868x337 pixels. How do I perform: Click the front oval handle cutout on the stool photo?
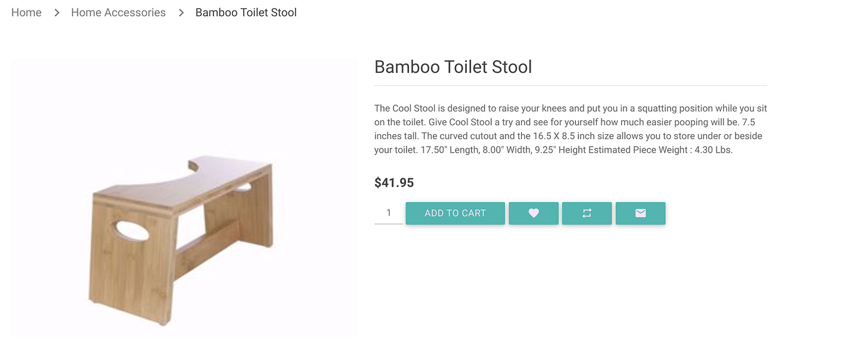tap(131, 231)
